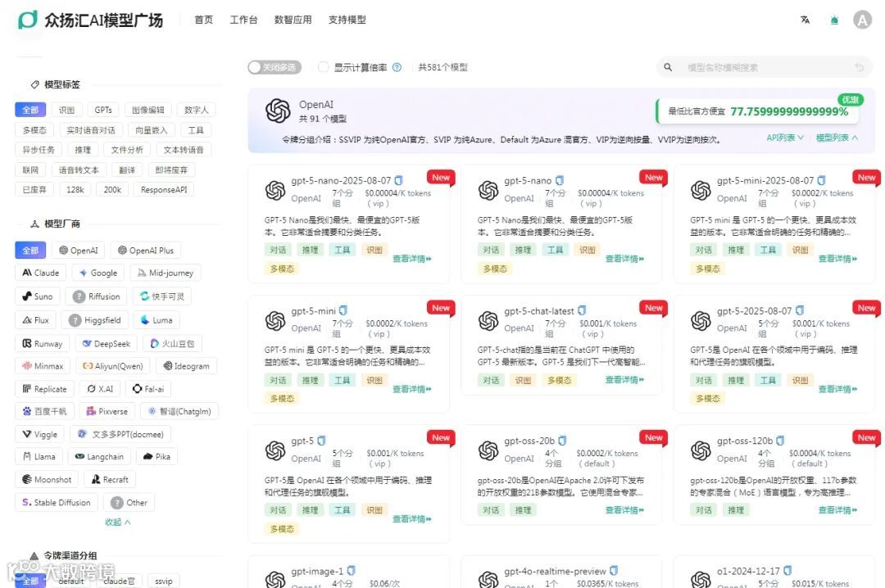
Task: Select the 全部 model tag filter
Action: click(30, 110)
